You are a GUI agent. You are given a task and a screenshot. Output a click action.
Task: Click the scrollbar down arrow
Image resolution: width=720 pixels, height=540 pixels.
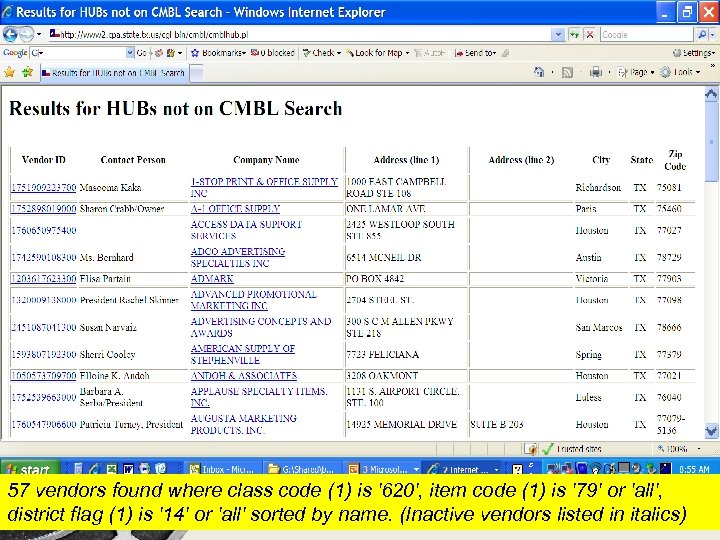click(711, 431)
